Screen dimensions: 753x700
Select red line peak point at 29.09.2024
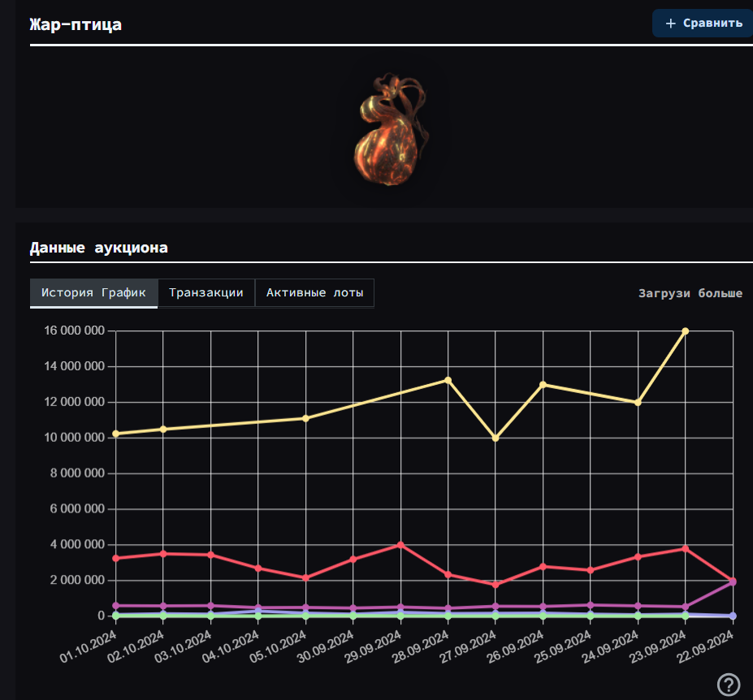click(400, 545)
